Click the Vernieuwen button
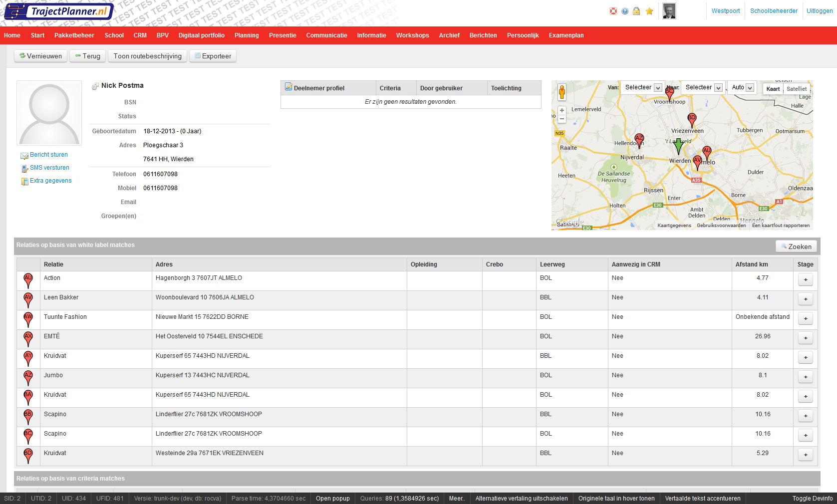Viewport: 837px width, 504px height. 41,56
